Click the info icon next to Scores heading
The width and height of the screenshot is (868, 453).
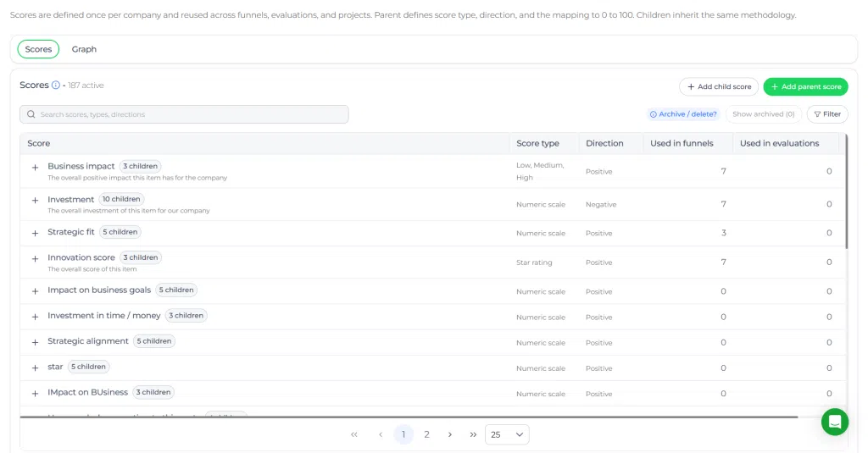pos(56,86)
